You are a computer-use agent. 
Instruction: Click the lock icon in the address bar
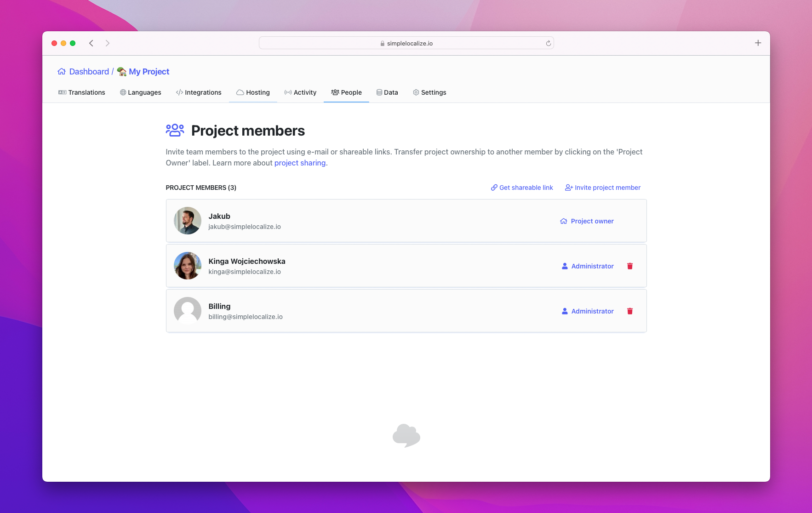[x=383, y=43]
